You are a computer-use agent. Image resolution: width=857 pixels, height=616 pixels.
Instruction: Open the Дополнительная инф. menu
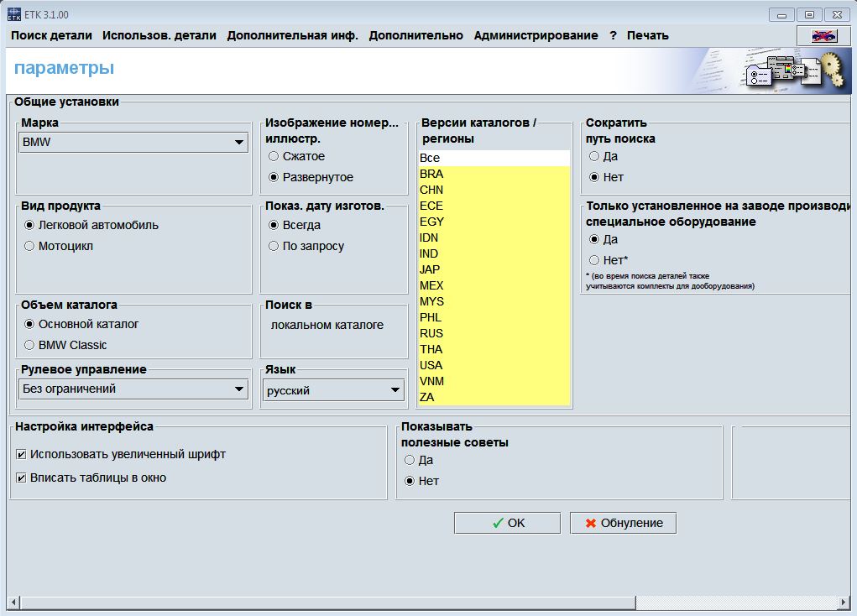point(292,35)
